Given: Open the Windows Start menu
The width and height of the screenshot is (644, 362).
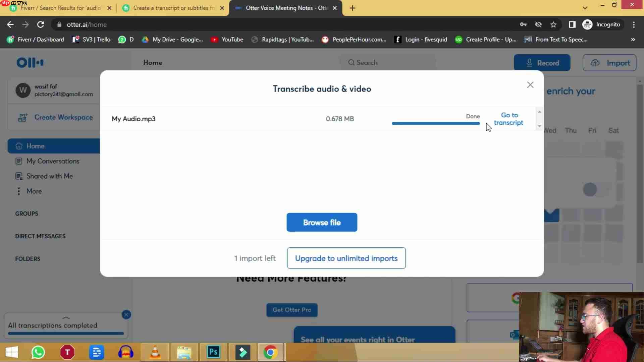Looking at the screenshot, I should [12, 352].
